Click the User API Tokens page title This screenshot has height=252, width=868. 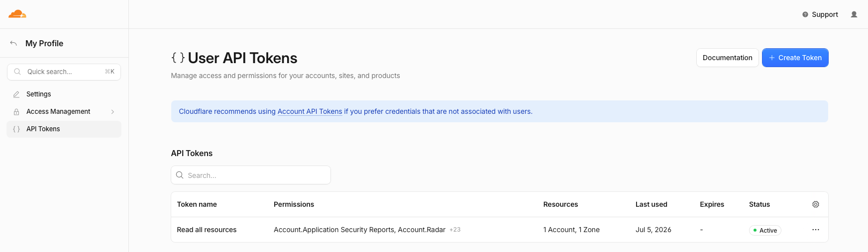(x=242, y=58)
